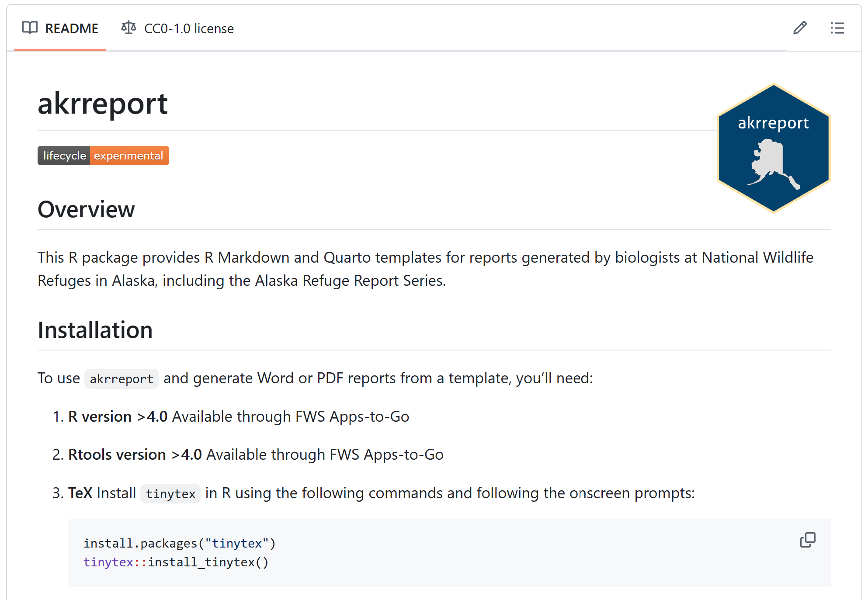The image size is (868, 600).
Task: Copy the tinytex install code snippet
Action: click(x=807, y=541)
